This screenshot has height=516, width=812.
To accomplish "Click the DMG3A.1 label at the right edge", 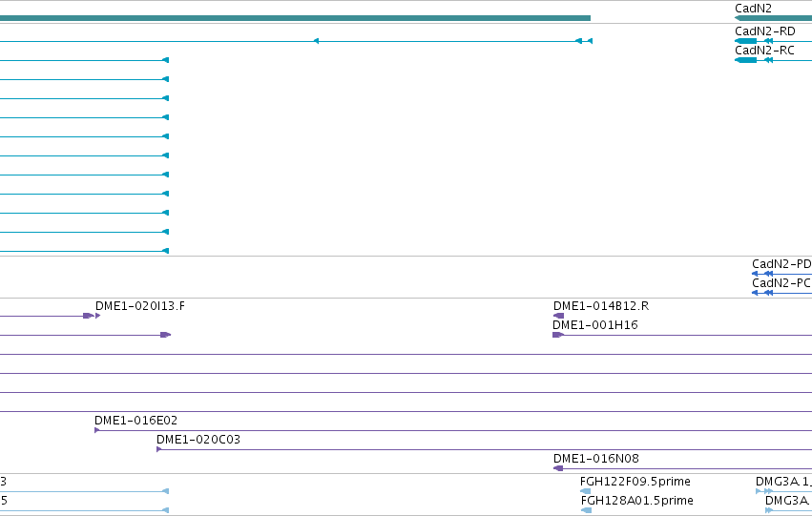I will coord(783,482).
